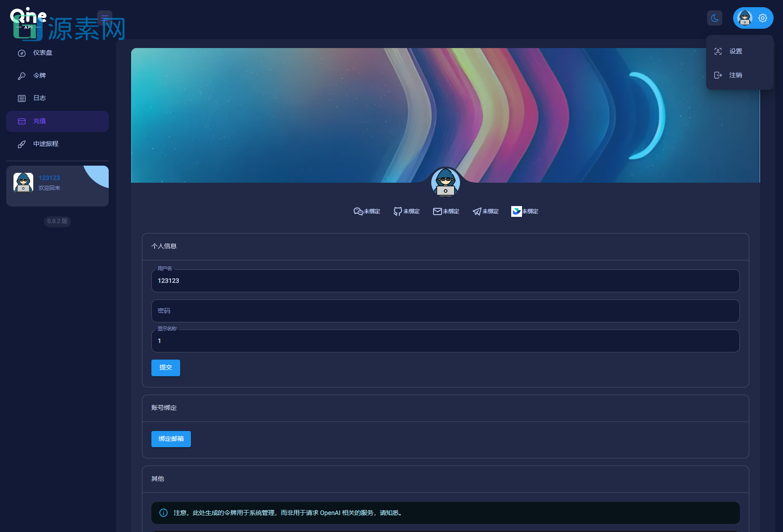The image size is (783, 532).
Task: Click the gear icon in top-right profile chip
Action: tap(762, 18)
